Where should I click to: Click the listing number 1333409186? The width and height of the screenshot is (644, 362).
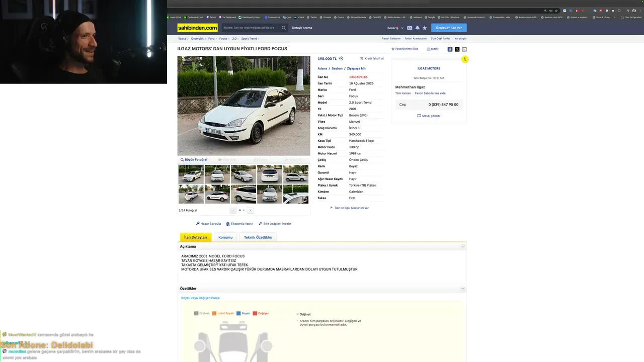click(358, 77)
